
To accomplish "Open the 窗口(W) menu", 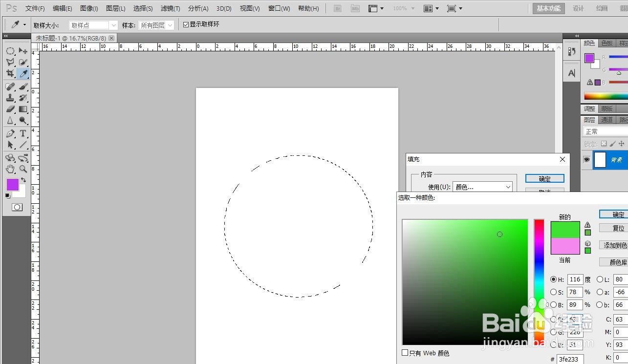I will click(x=279, y=8).
